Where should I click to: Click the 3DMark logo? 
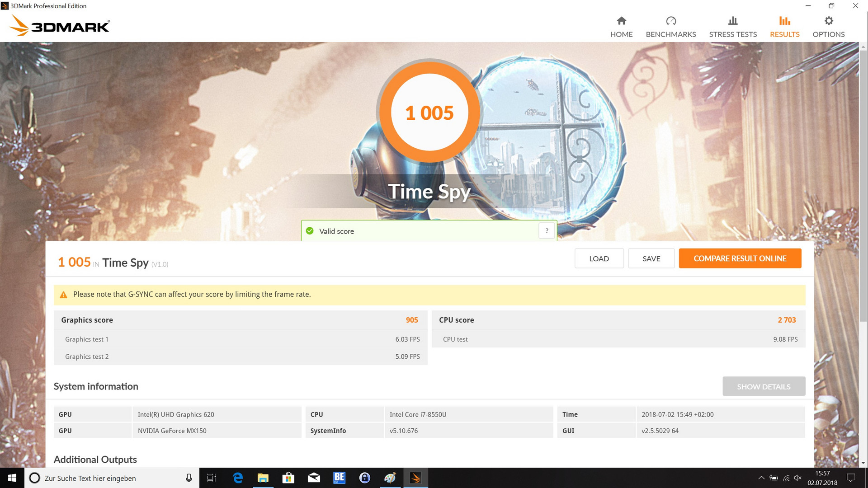click(59, 26)
